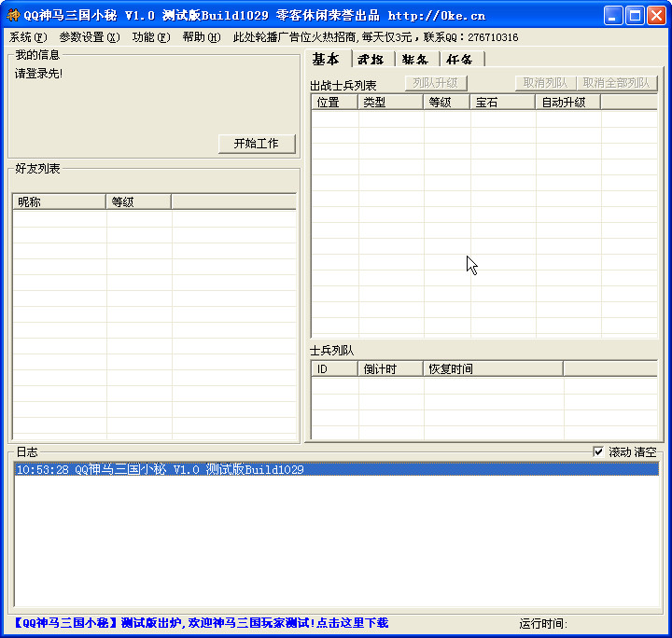The image size is (672, 638).
Task: Click the 自动升级 column header
Action: click(x=567, y=103)
